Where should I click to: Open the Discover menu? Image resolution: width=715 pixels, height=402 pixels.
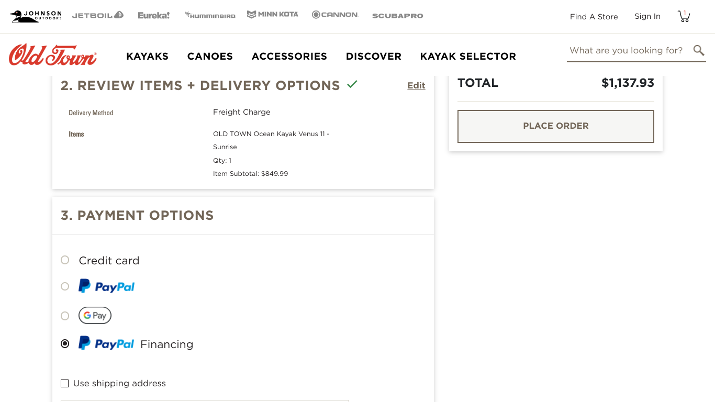pyautogui.click(x=373, y=56)
